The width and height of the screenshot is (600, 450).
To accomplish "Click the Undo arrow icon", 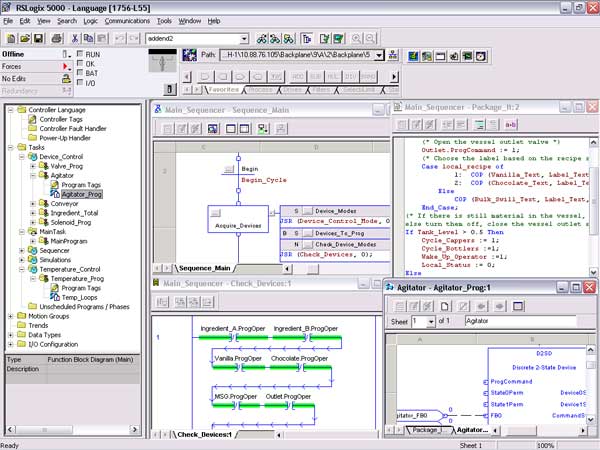I will coord(120,38).
